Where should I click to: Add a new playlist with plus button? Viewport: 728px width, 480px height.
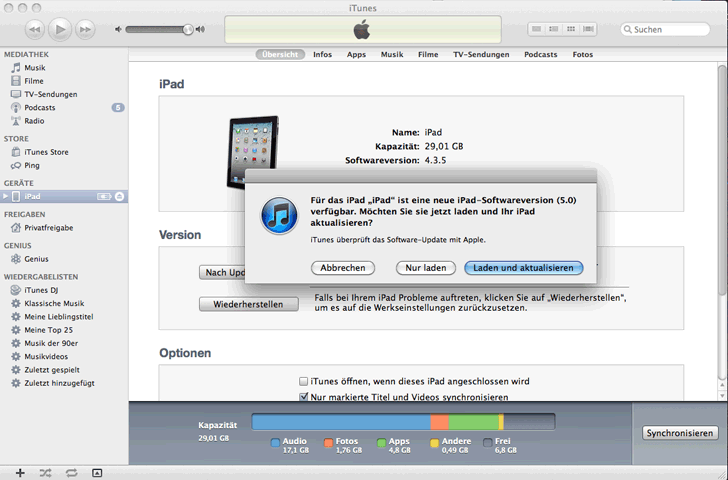coord(20,473)
